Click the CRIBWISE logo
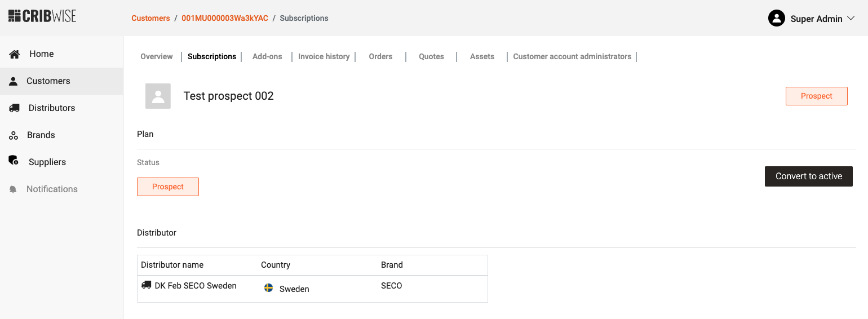Image resolution: width=868 pixels, height=319 pixels. coord(42,16)
